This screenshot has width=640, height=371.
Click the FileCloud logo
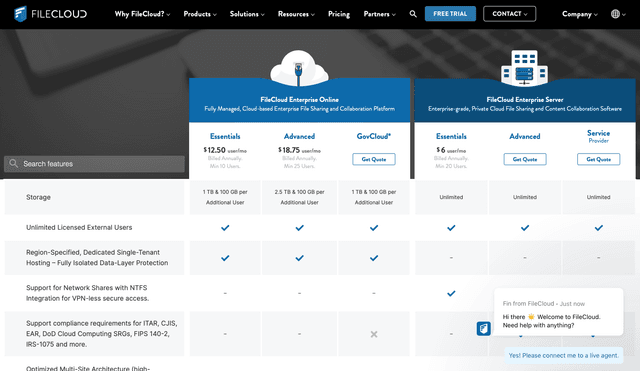51,14
